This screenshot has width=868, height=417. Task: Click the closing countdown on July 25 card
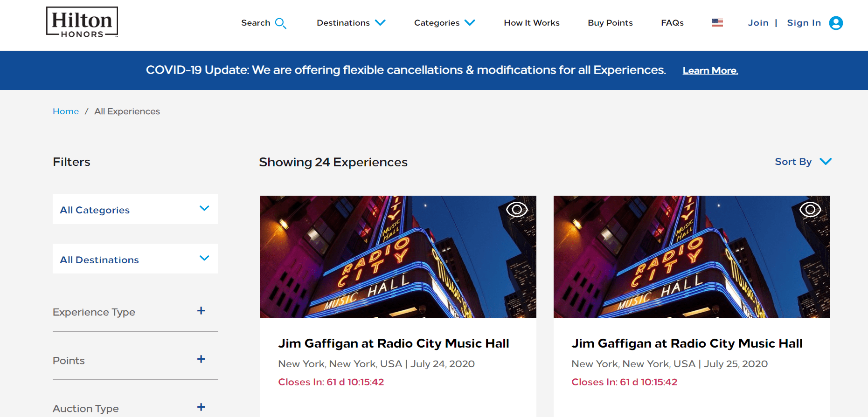(625, 382)
